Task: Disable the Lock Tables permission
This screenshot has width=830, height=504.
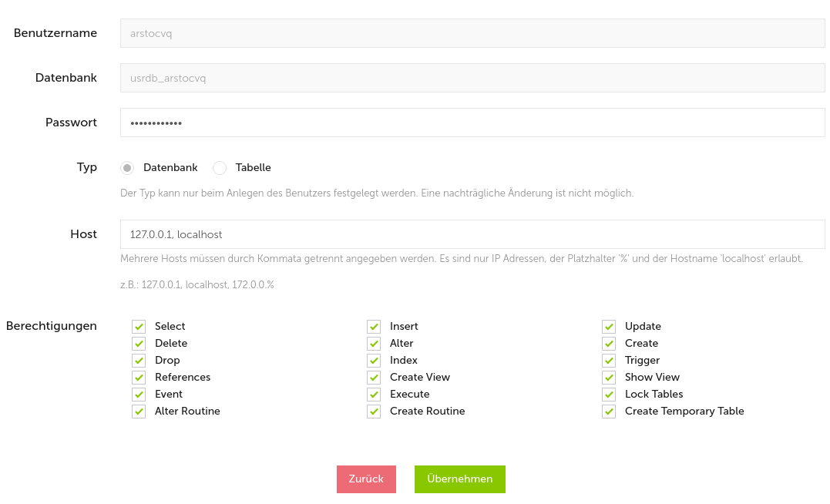Action: [x=609, y=395]
